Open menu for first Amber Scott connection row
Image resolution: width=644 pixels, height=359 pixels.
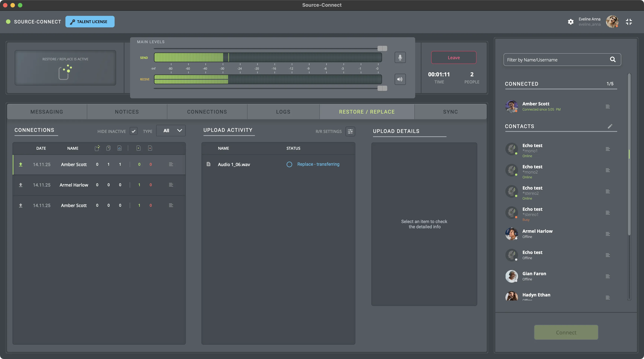coord(171,164)
